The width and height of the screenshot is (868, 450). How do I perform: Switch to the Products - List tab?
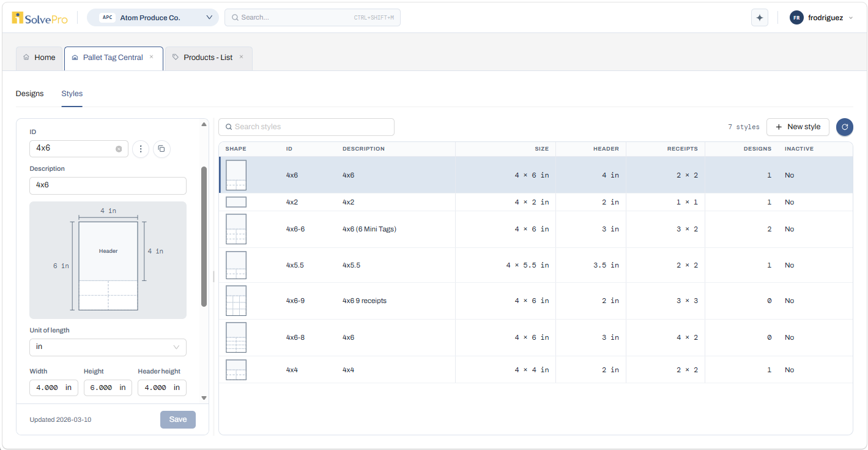click(x=208, y=58)
